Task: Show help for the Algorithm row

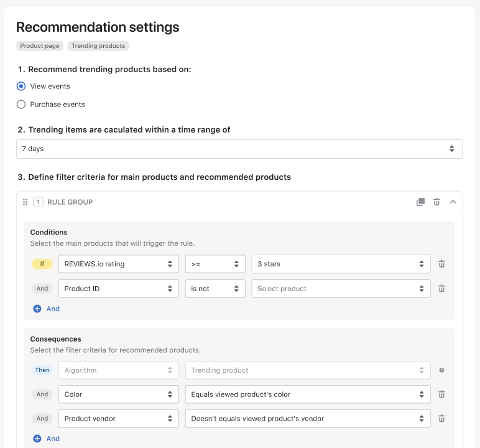Action: 441,370
